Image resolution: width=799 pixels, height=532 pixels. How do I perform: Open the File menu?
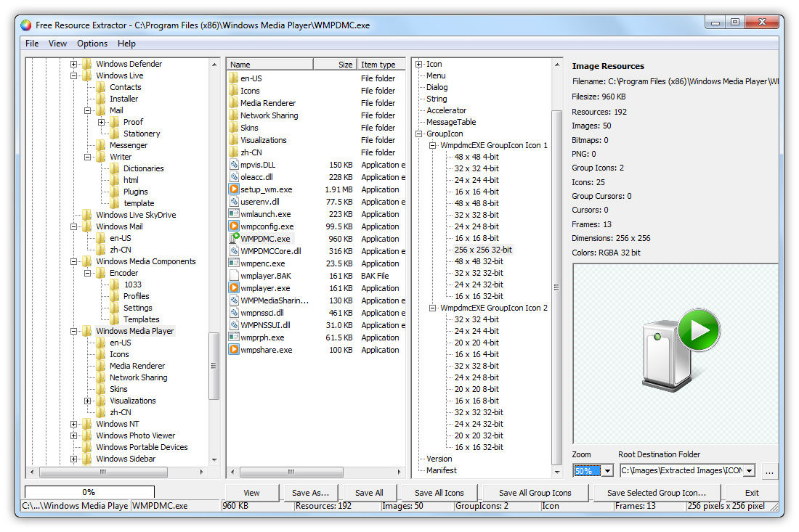pos(32,44)
